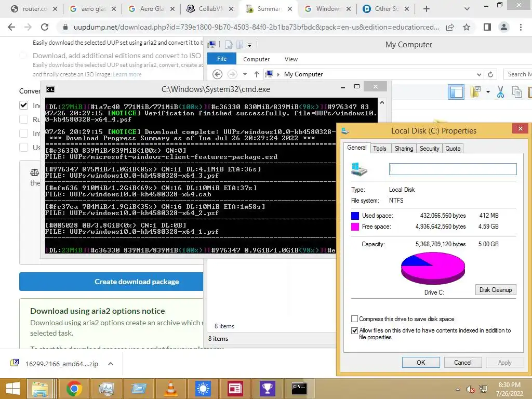Image resolution: width=532 pixels, height=399 pixels.
Task: Expand the downloaded zip file options chevron
Action: pos(110,364)
